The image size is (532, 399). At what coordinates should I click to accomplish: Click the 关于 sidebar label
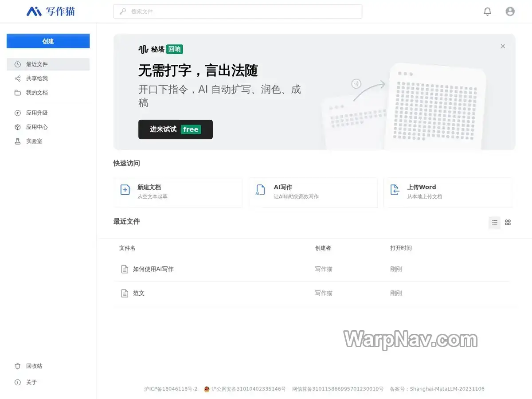pyautogui.click(x=31, y=382)
